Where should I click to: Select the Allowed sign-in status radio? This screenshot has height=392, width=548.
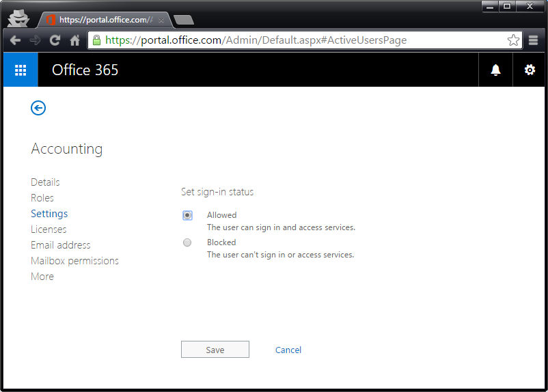tap(187, 215)
